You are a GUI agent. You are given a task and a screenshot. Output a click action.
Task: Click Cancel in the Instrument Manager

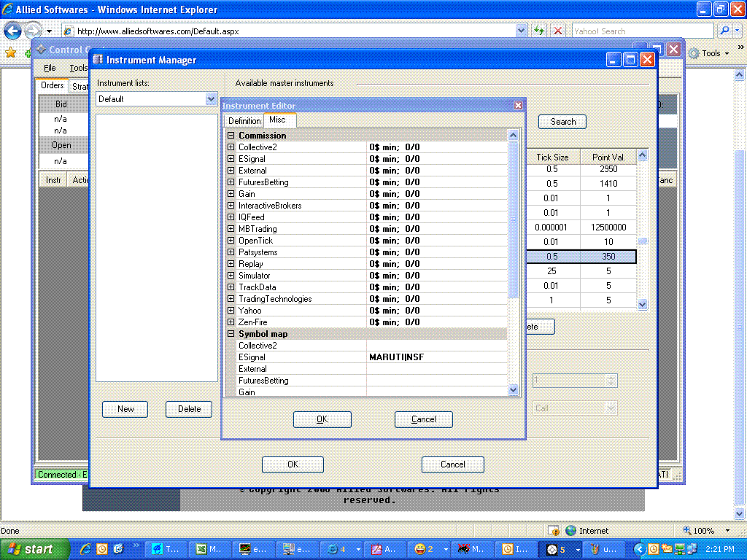452,464
